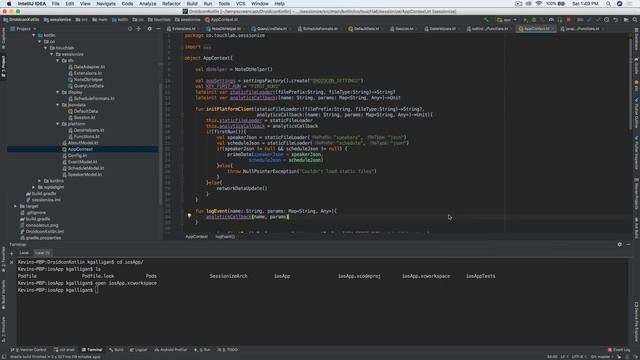Click the undo/revert arrow in toolbar
This screenshot has height=360, width=640.
point(616,20)
